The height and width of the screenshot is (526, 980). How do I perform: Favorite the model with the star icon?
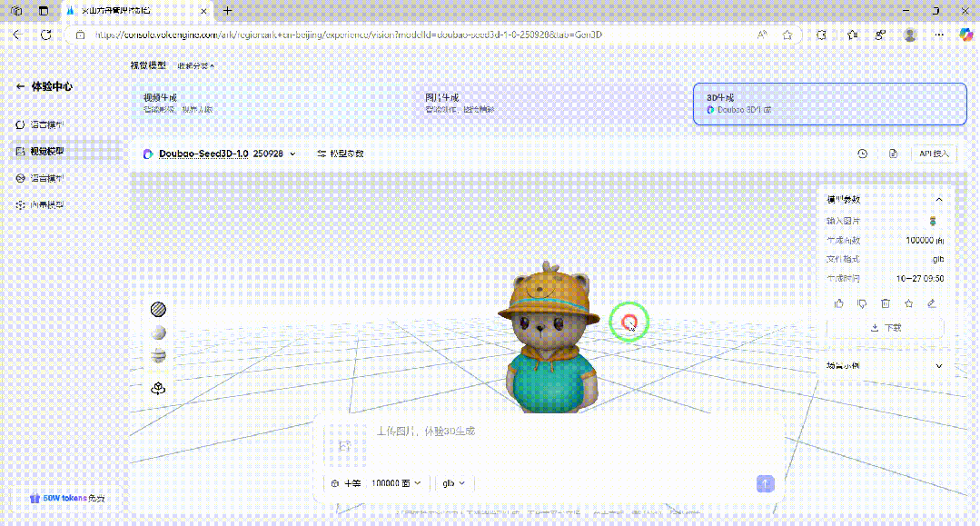click(x=908, y=303)
